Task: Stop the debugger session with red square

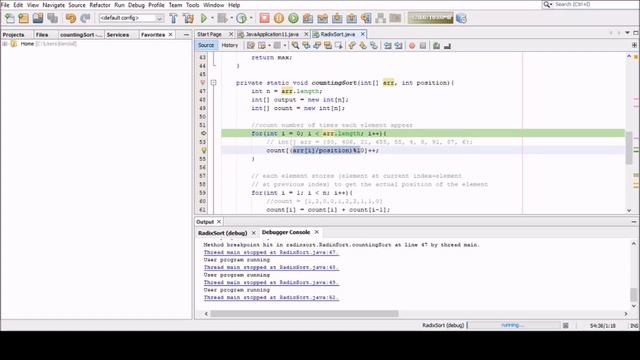Action: coord(264,18)
